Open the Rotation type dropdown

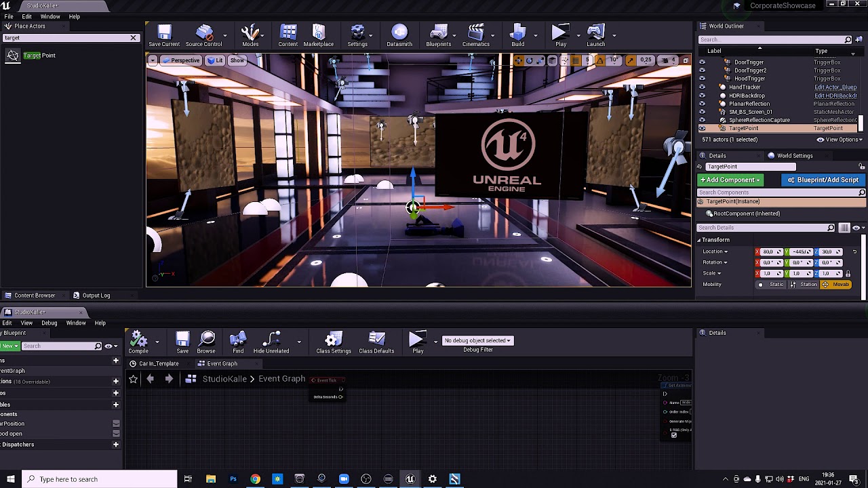pyautogui.click(x=715, y=262)
